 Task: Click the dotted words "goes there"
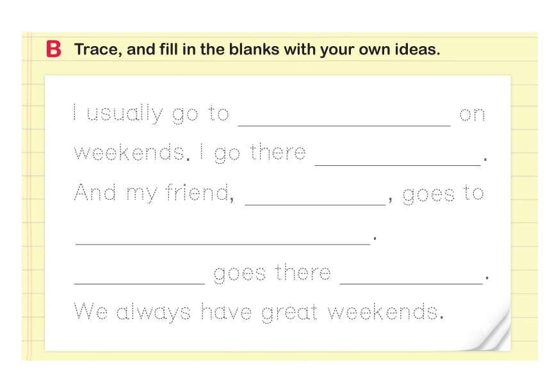pyautogui.click(x=272, y=274)
